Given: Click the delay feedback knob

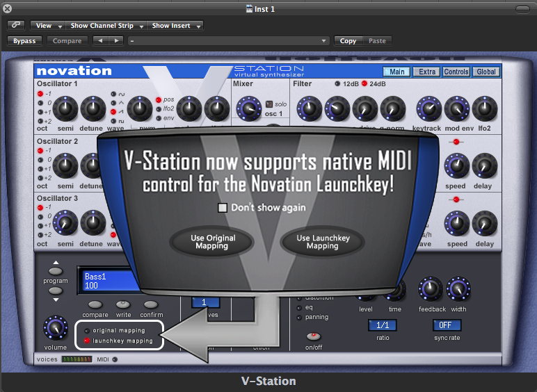Looking at the screenshot, I should pyautogui.click(x=431, y=288).
